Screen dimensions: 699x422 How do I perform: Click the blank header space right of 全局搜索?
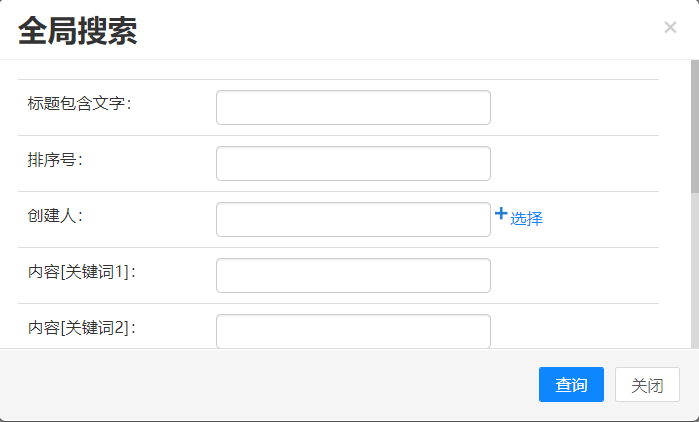(400, 30)
